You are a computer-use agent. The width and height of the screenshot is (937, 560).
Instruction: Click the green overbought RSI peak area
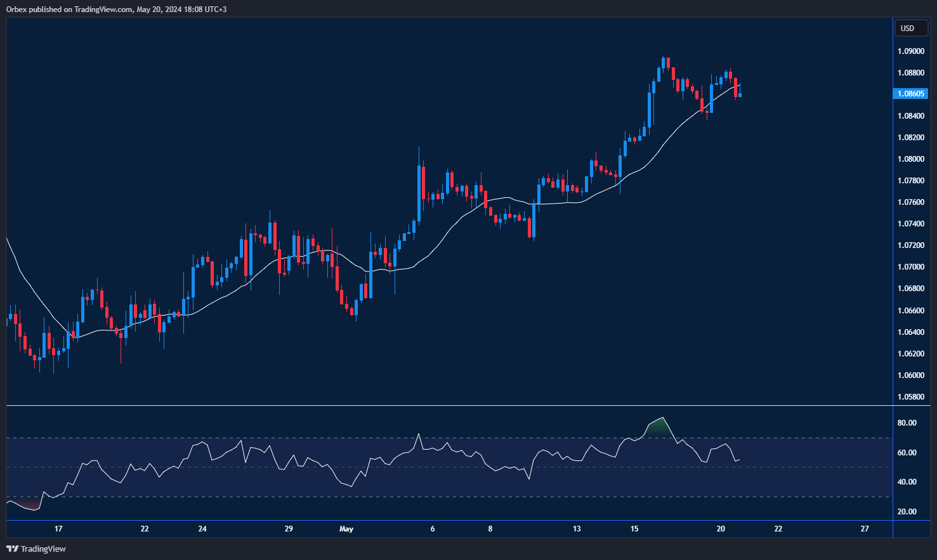(659, 428)
